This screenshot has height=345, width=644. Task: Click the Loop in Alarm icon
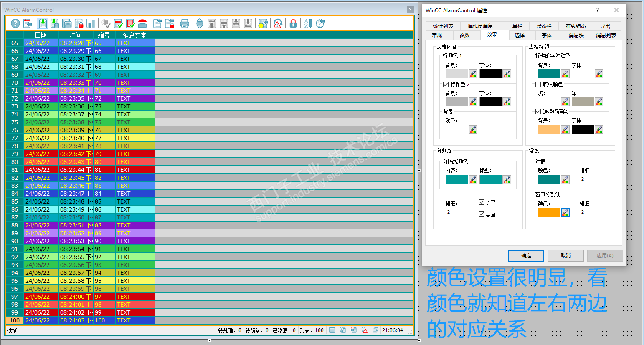point(278,24)
